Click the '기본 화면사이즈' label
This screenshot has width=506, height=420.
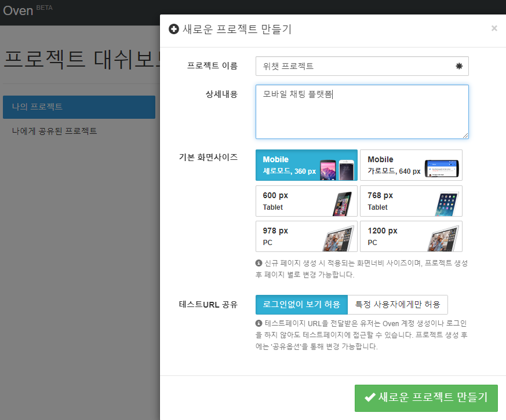pos(208,157)
